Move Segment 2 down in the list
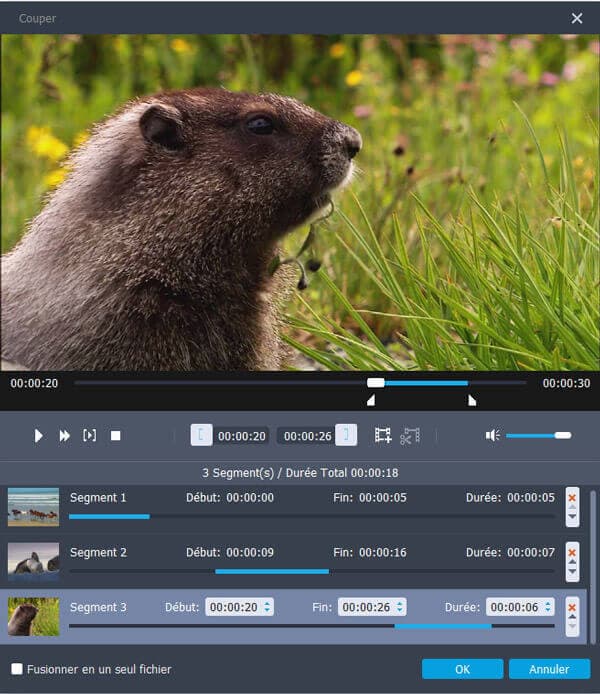Screen dimensions: 600x694 pos(572,571)
